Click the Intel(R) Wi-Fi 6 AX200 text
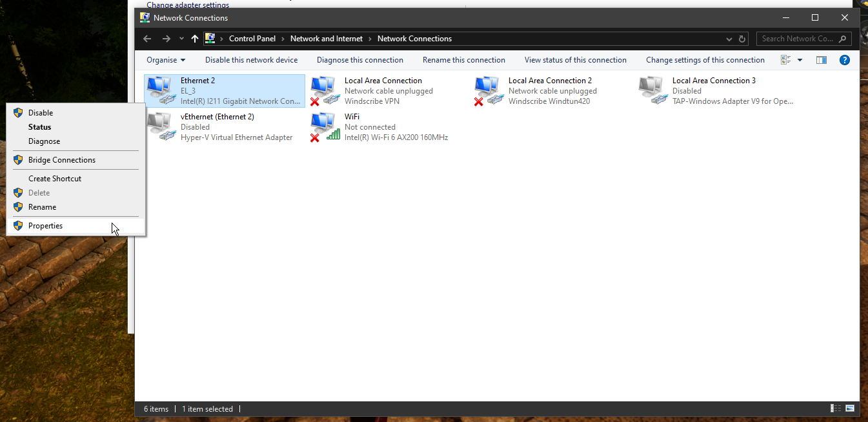The height and width of the screenshot is (422, 868). [396, 137]
